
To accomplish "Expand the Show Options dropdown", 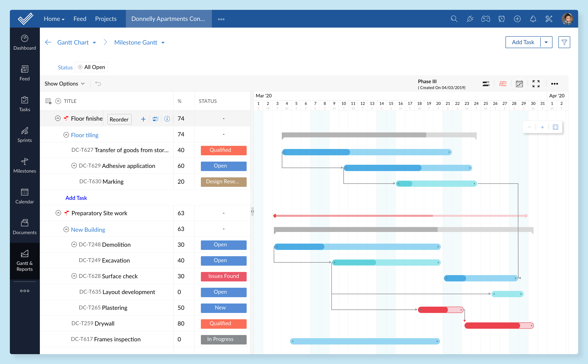I will tap(65, 84).
